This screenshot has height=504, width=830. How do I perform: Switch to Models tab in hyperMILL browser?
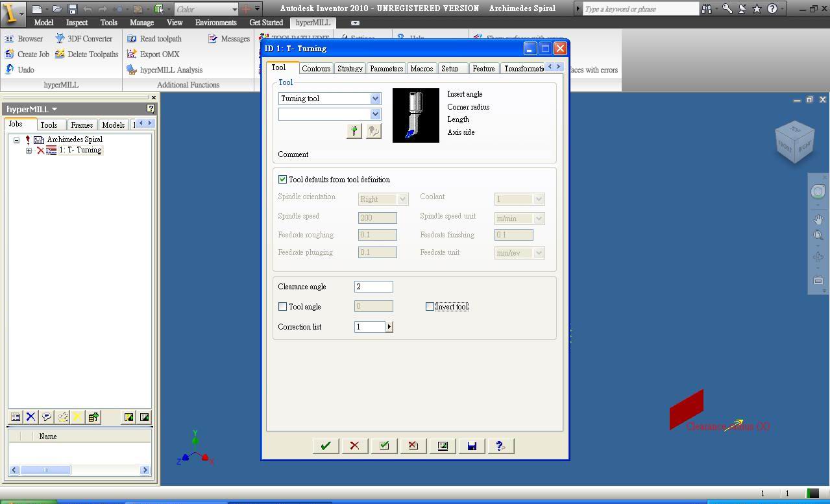coord(113,125)
